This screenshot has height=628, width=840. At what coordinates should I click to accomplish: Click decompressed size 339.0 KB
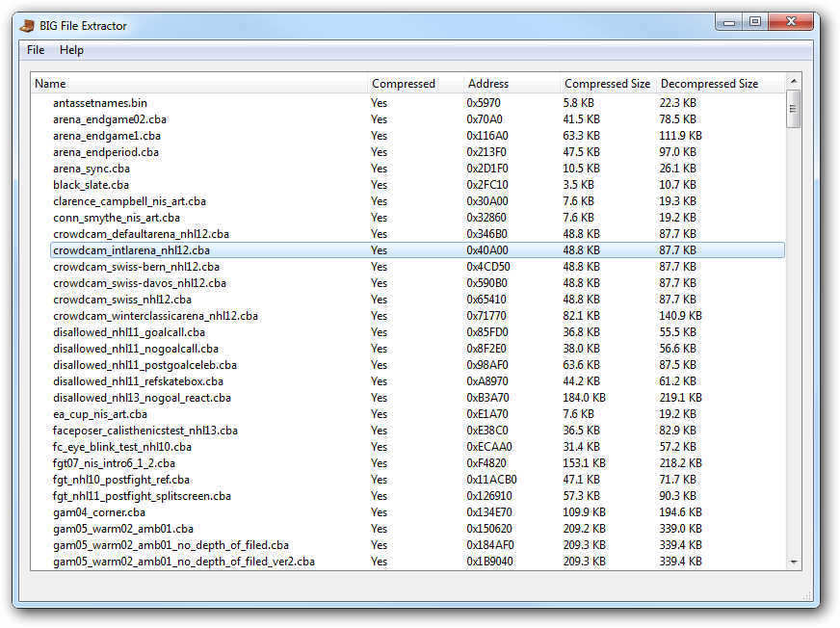(680, 529)
